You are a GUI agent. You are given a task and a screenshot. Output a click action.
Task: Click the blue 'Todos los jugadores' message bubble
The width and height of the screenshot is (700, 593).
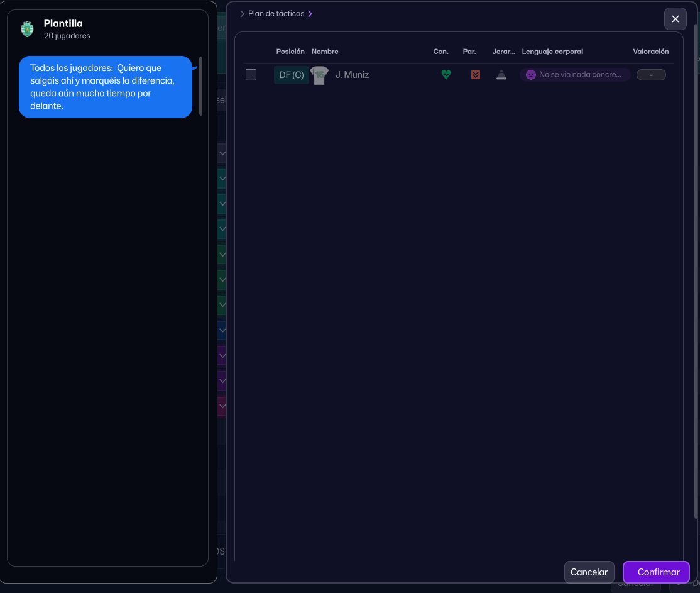(106, 87)
